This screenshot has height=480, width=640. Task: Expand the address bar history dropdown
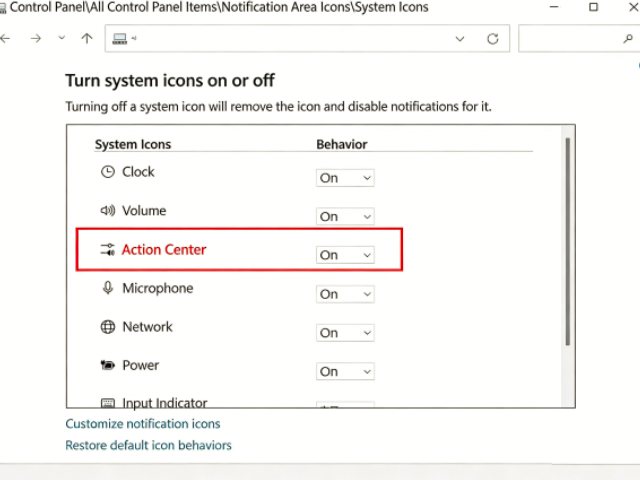pos(460,39)
